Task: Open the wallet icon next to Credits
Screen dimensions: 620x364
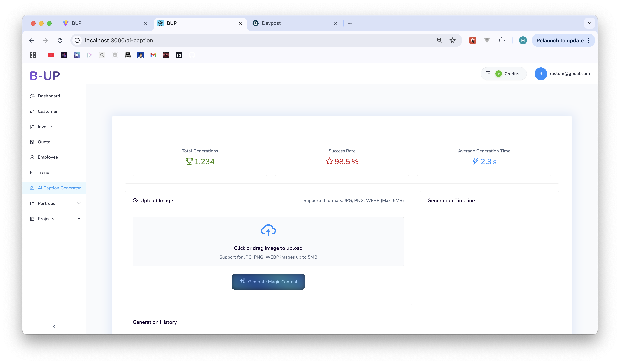Action: 488,73
